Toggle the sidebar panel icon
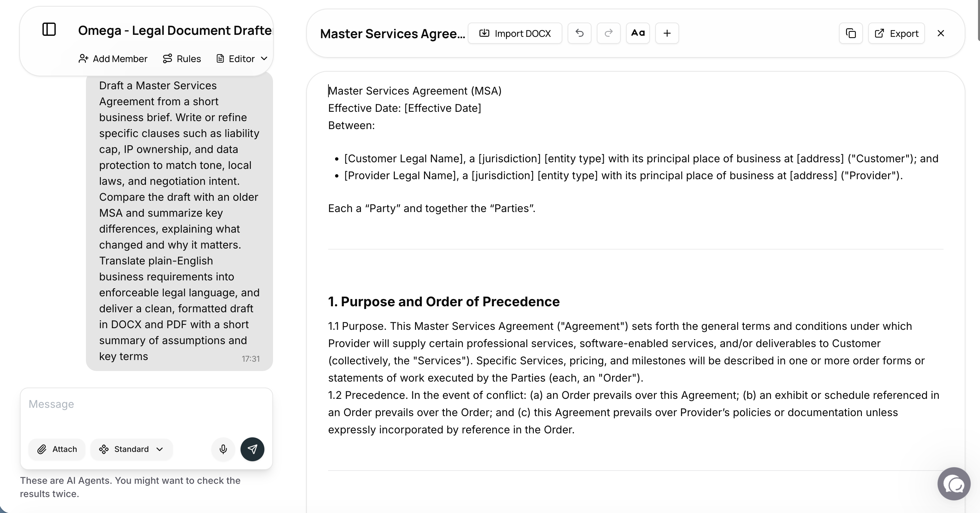The width and height of the screenshot is (980, 513). 49,29
